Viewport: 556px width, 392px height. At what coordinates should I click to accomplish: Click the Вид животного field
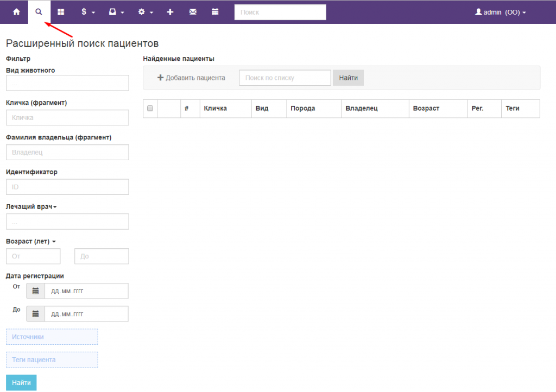point(67,83)
